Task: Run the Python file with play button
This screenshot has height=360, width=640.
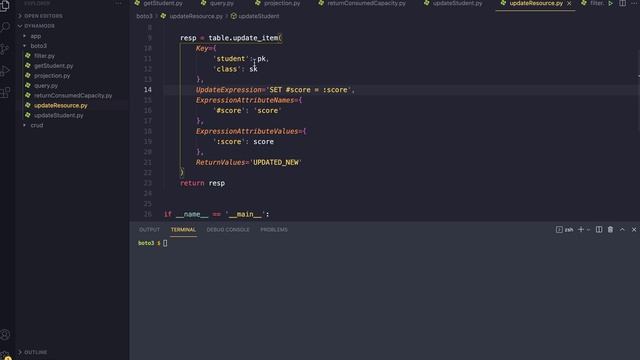Action: pyautogui.click(x=611, y=3)
